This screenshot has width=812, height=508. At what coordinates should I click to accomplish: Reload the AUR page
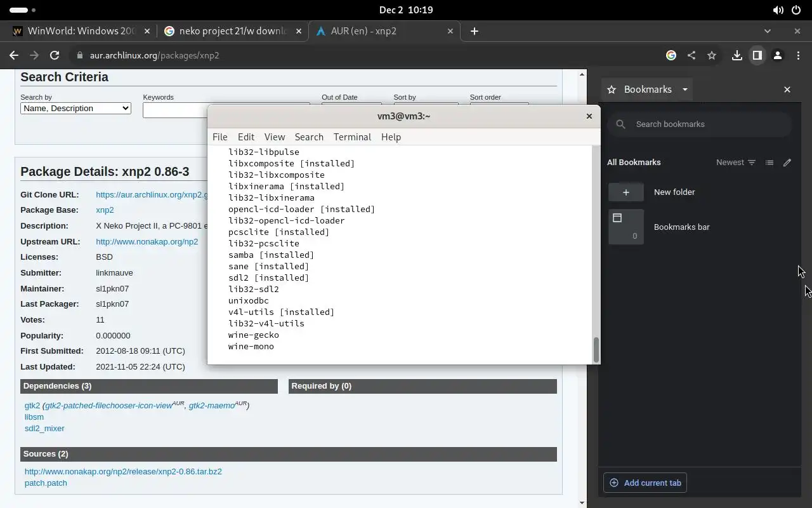pyautogui.click(x=55, y=55)
